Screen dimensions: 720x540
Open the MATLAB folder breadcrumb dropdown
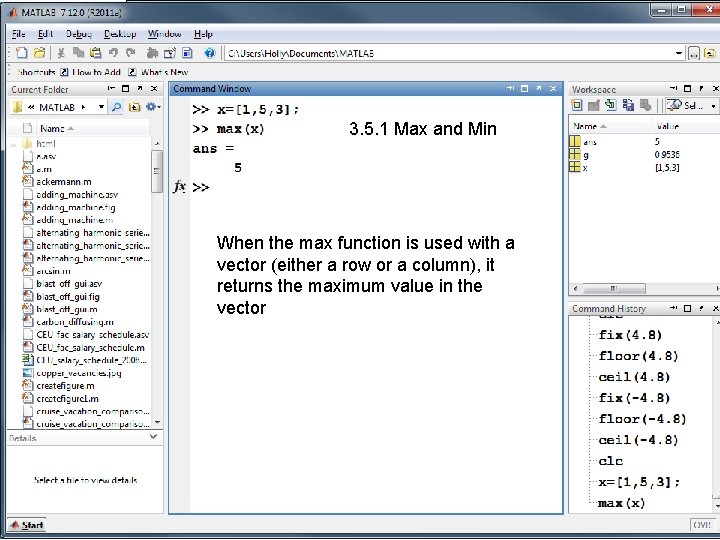tap(101, 107)
